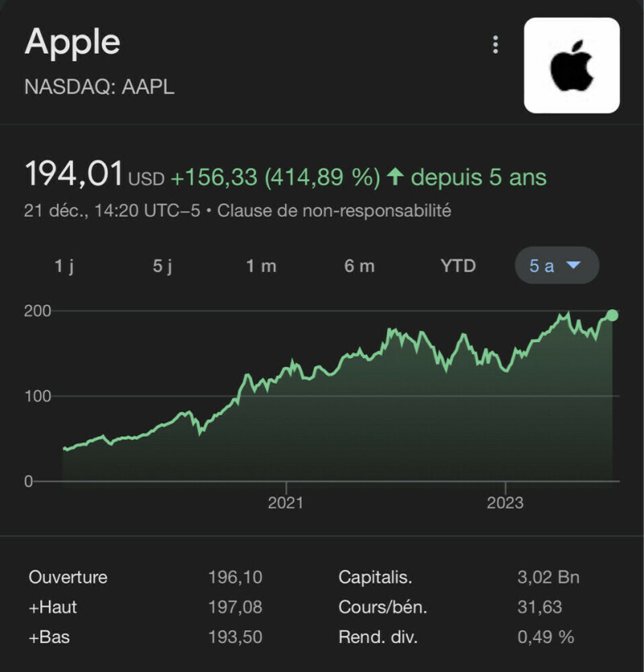The height and width of the screenshot is (672, 644).
Task: Click the 2023 label on chart axis
Action: coord(505,503)
